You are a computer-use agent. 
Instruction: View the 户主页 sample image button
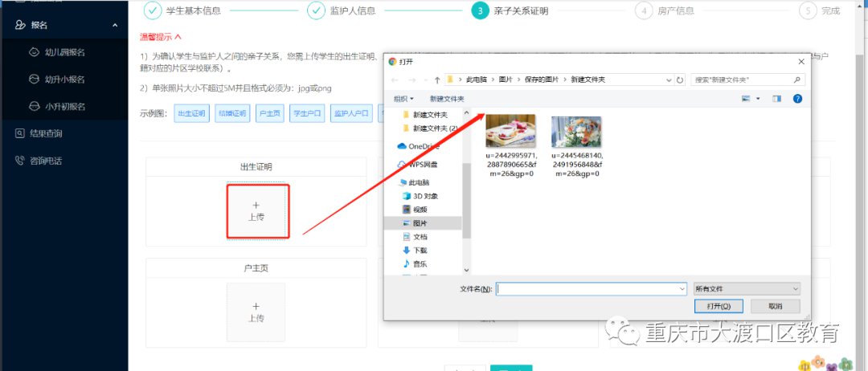pyautogui.click(x=269, y=113)
